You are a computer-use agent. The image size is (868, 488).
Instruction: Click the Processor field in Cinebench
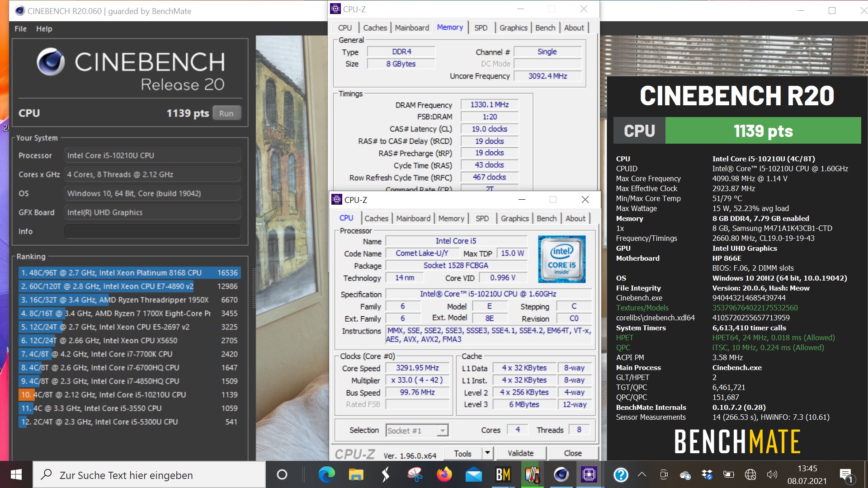(152, 155)
